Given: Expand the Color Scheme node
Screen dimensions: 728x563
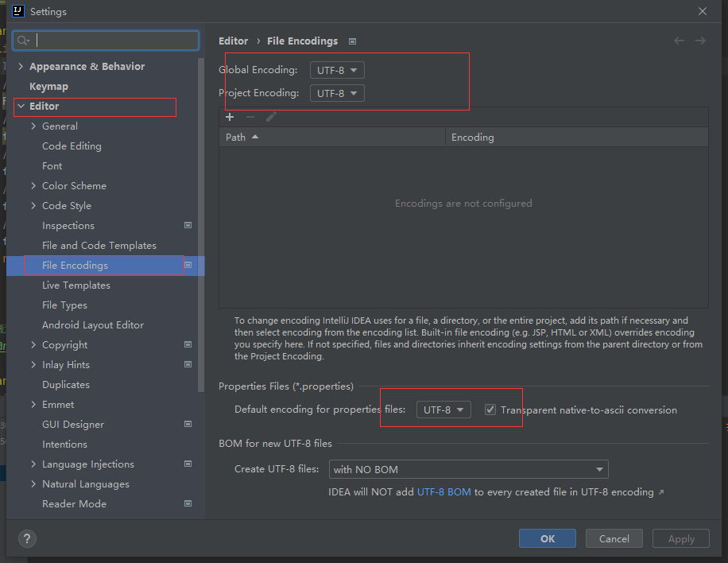Looking at the screenshot, I should coord(33,186).
